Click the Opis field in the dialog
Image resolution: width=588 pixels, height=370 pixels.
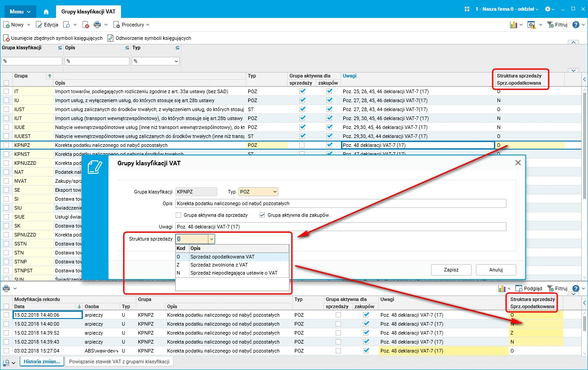341,203
